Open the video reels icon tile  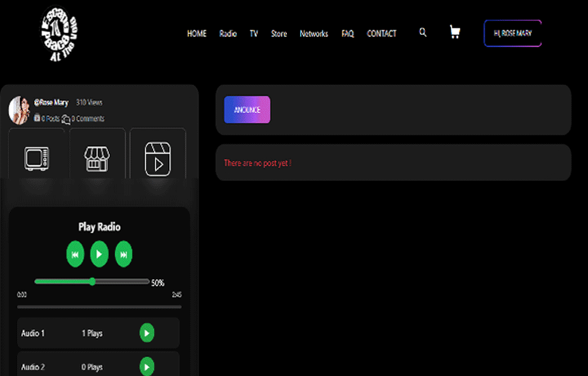pyautogui.click(x=158, y=159)
